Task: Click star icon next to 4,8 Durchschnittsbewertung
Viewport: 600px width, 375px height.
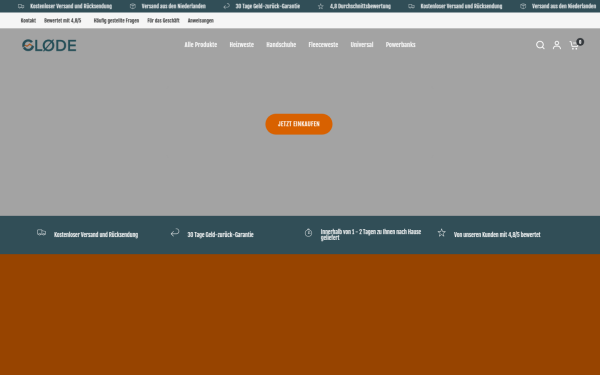Action: click(x=321, y=6)
